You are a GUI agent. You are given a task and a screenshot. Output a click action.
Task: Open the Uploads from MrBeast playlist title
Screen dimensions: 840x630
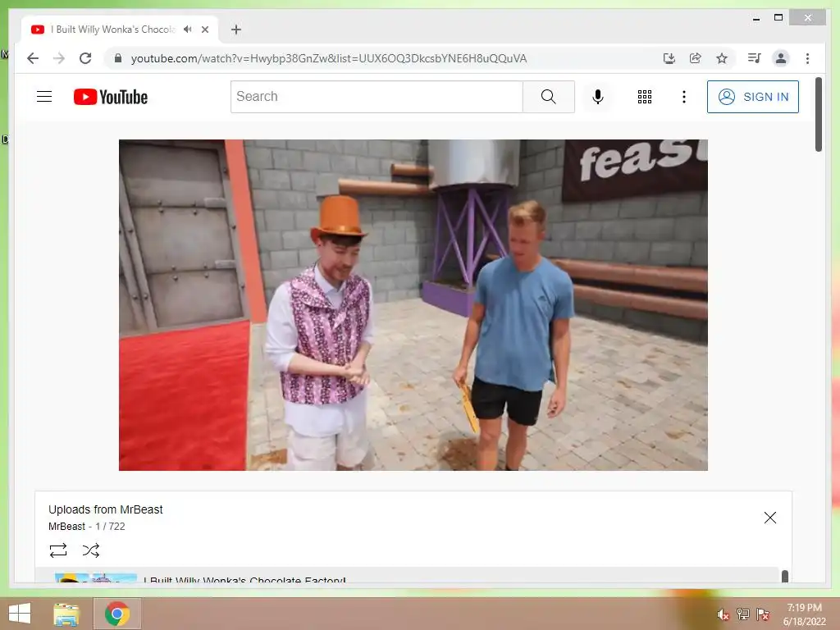tap(106, 509)
